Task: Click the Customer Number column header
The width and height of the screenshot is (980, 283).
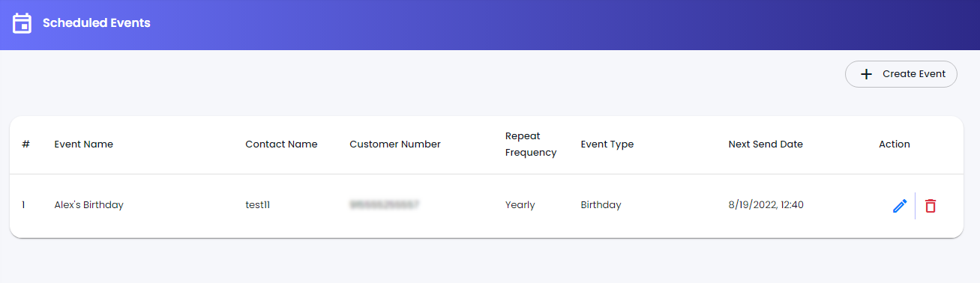Action: click(395, 144)
